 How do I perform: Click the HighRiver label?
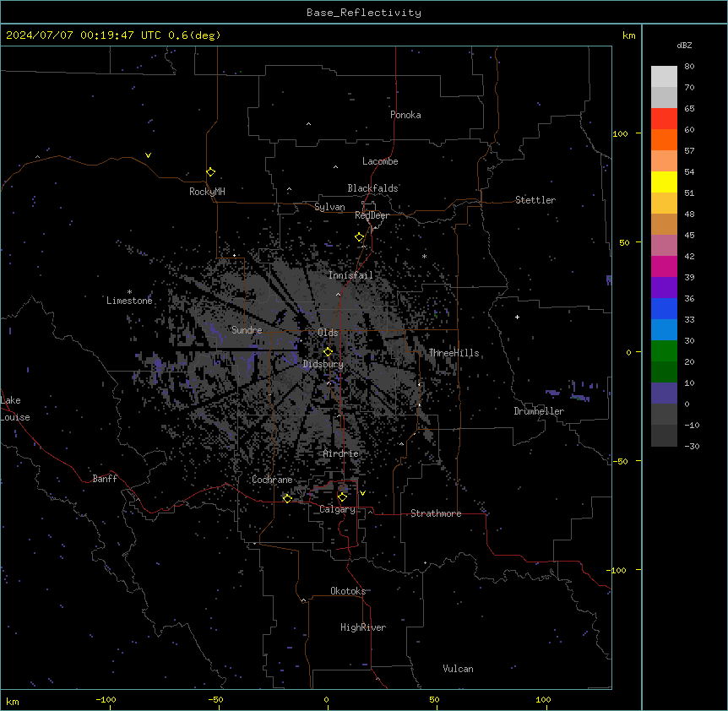tap(363, 627)
